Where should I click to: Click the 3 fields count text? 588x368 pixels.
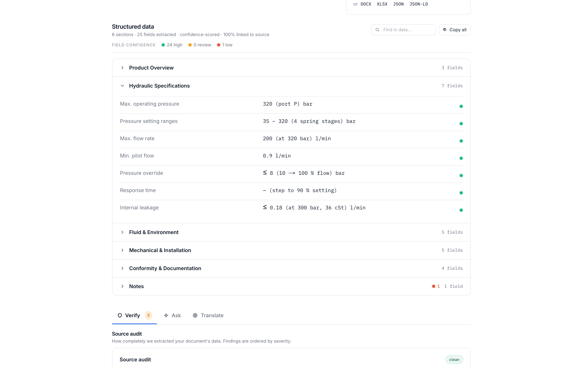[x=452, y=68]
